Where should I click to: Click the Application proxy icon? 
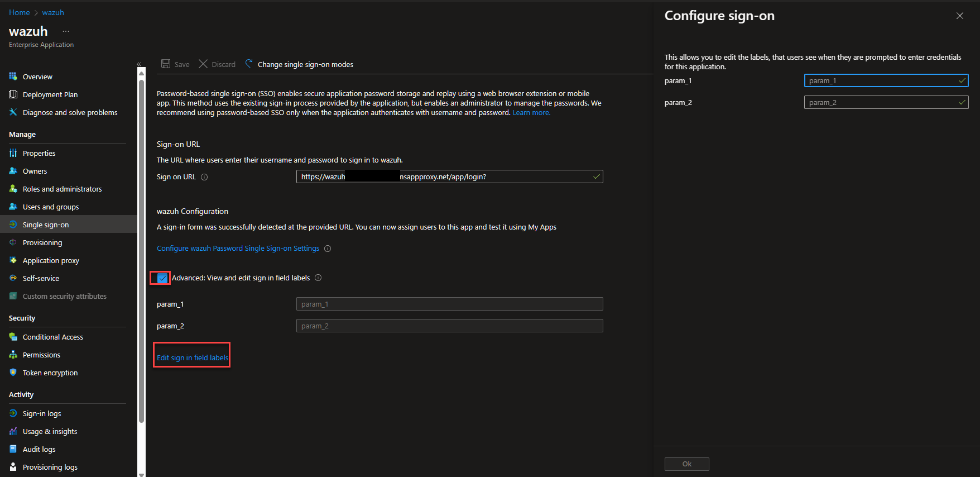(x=13, y=260)
